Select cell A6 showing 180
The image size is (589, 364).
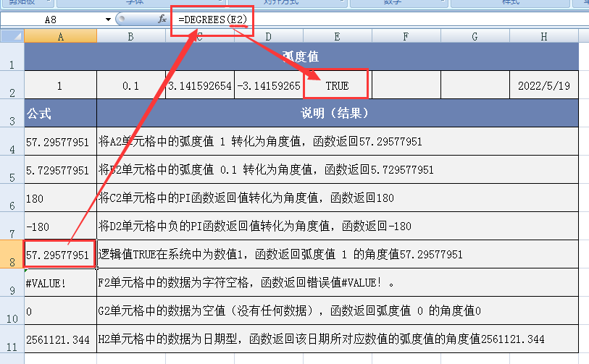(60, 198)
